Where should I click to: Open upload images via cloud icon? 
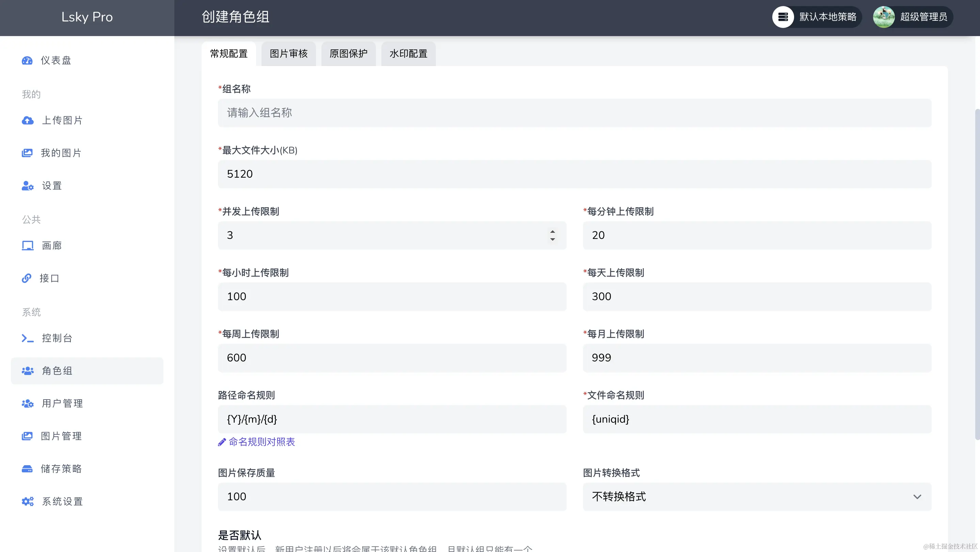coord(27,120)
